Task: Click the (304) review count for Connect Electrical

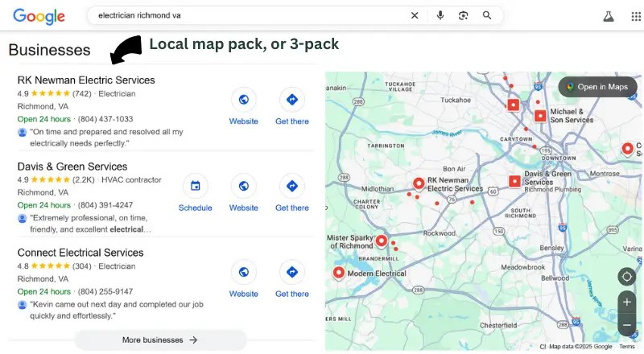Action: (82, 266)
